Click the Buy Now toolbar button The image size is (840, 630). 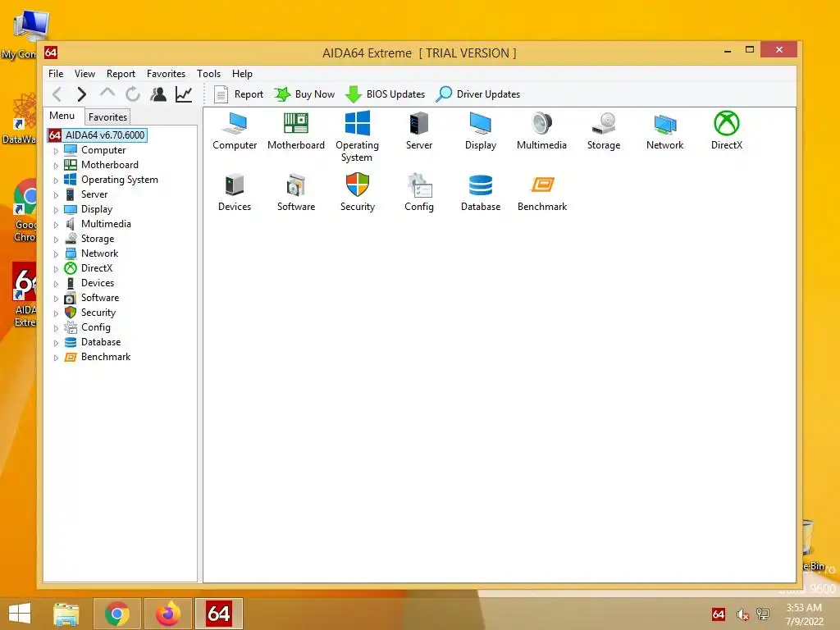tap(304, 94)
